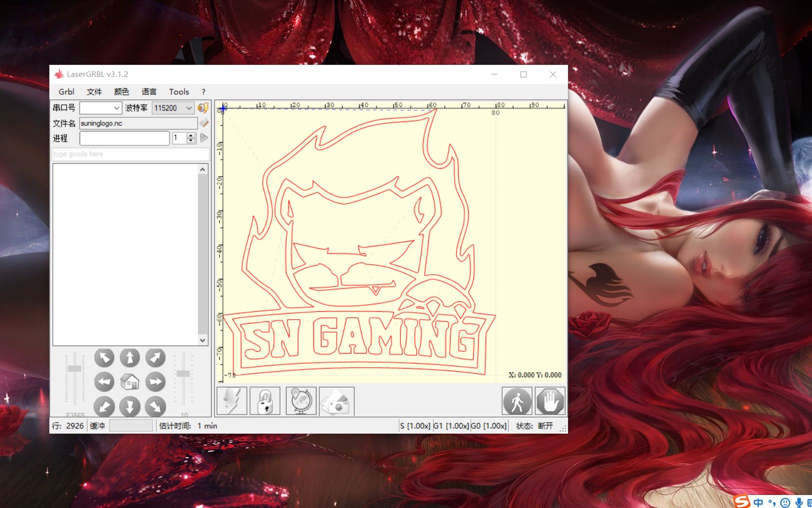Close the LaserGRBL window
The height and width of the screenshot is (508, 812).
pyautogui.click(x=553, y=74)
